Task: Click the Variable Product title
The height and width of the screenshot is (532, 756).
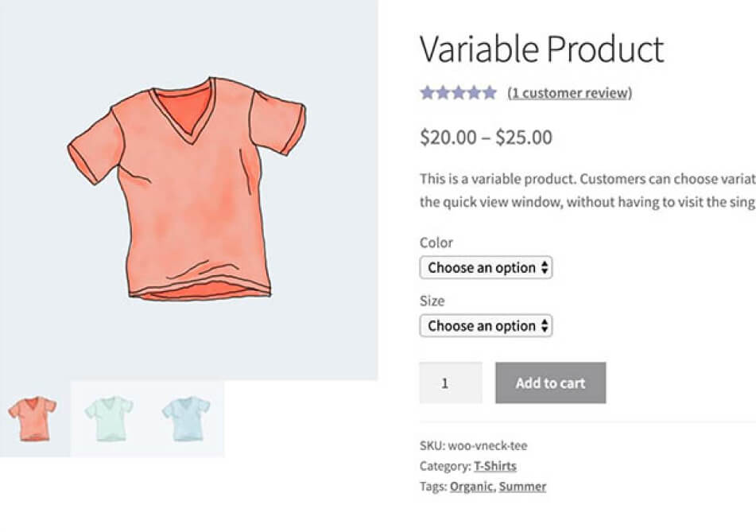Action: tap(542, 49)
